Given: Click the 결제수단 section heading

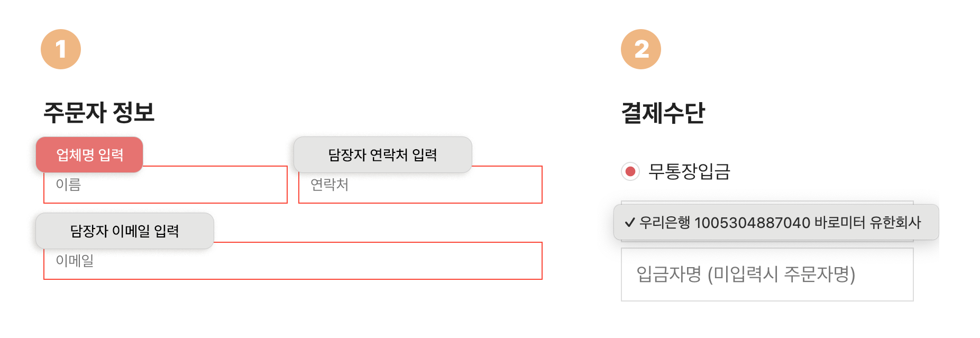Looking at the screenshot, I should (x=663, y=113).
